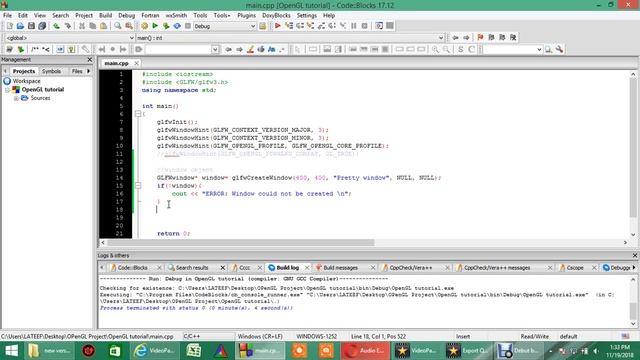Collapse the if block fold at line 15

138,185
